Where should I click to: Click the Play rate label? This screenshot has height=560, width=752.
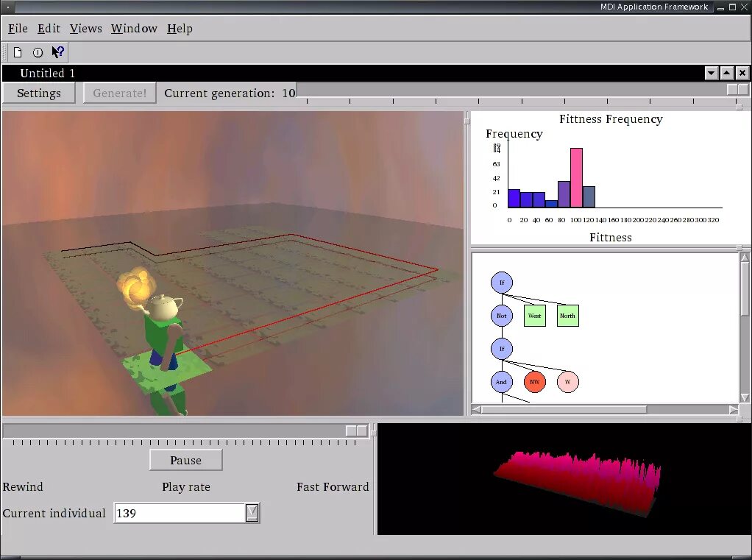[x=186, y=487]
